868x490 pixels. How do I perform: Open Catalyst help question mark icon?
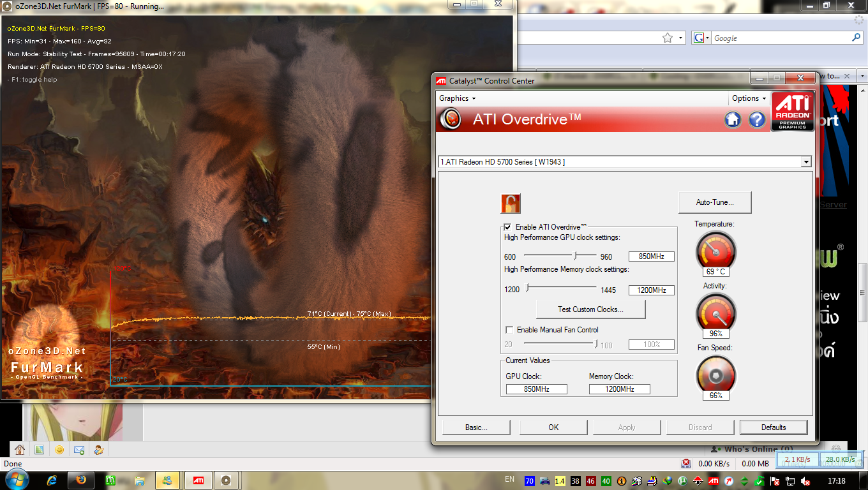point(756,119)
